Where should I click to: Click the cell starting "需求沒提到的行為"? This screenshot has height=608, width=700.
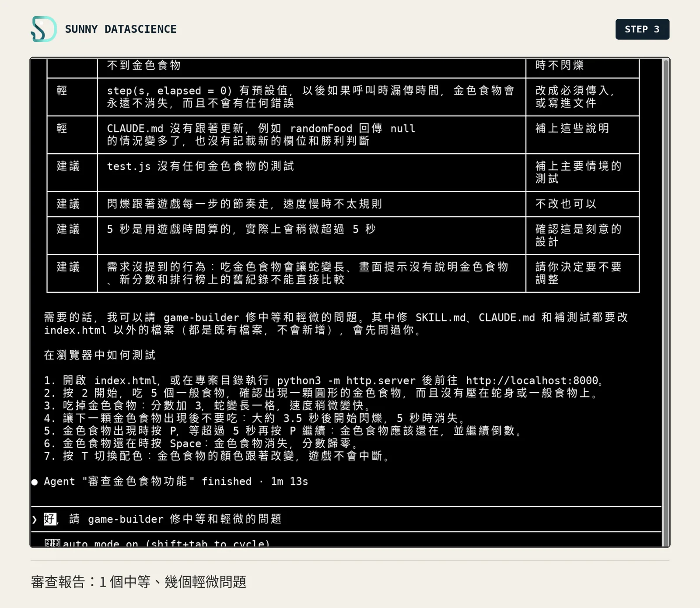(x=311, y=273)
